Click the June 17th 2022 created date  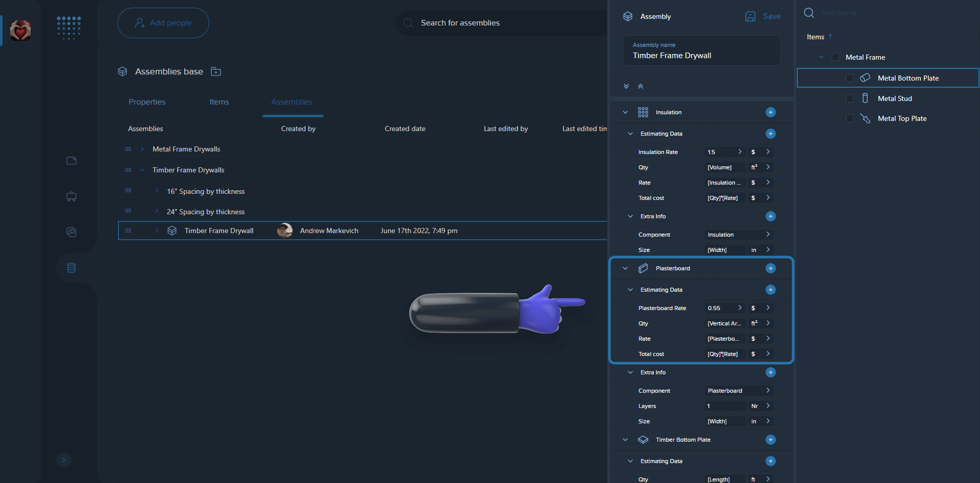point(419,231)
